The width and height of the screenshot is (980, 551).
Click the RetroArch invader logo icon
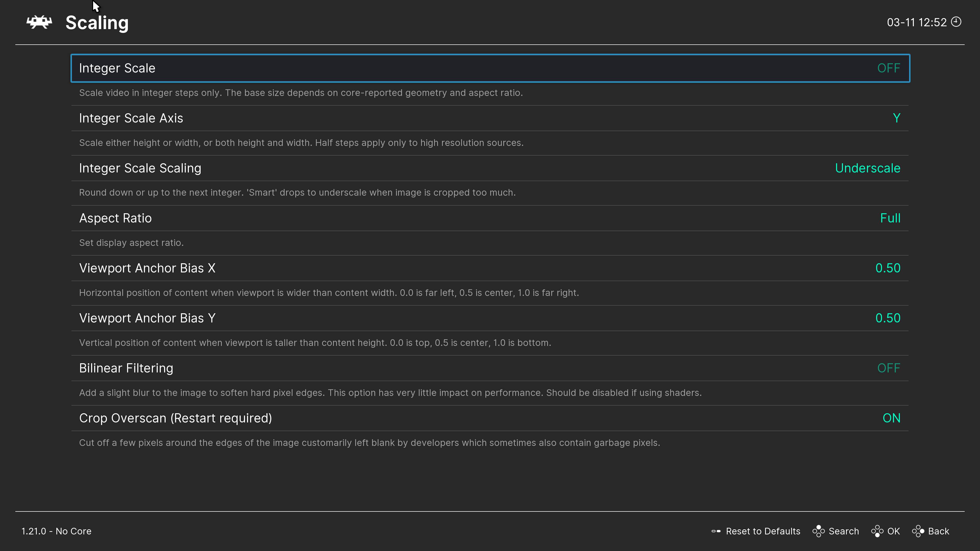pos(39,22)
